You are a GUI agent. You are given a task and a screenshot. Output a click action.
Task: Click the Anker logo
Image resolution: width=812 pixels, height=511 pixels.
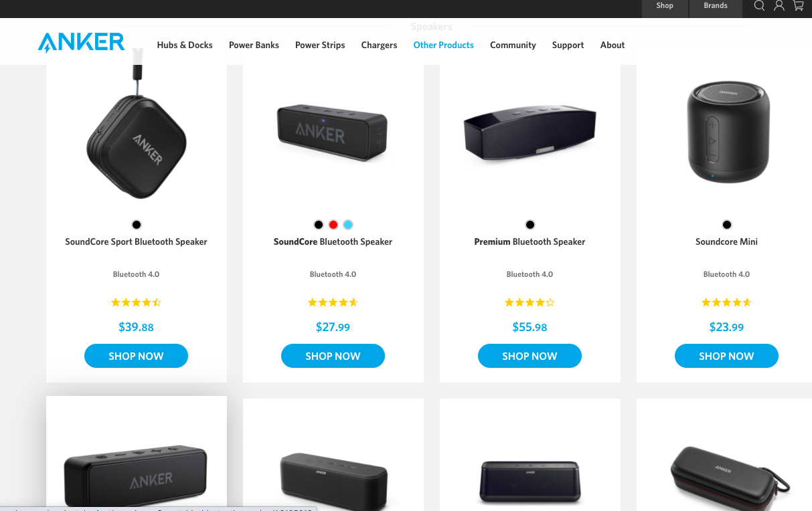(81, 43)
